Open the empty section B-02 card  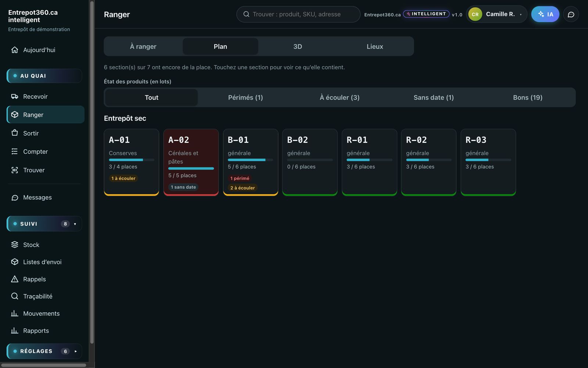click(x=310, y=162)
